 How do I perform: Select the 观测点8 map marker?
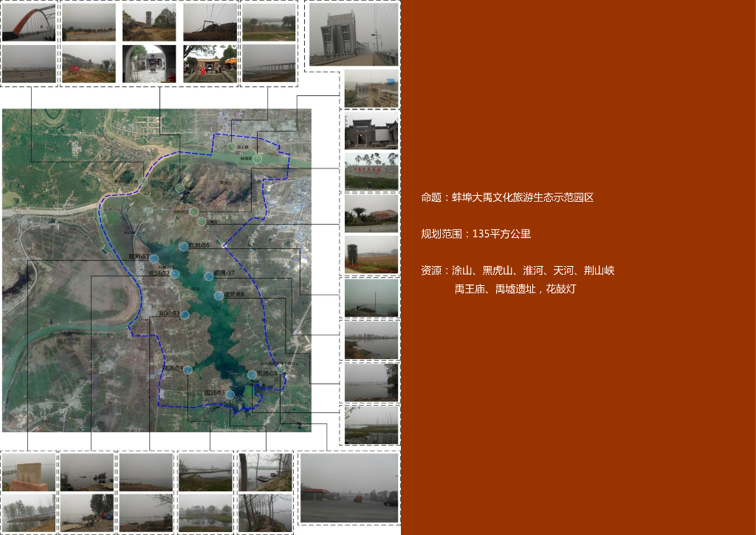click(219, 296)
